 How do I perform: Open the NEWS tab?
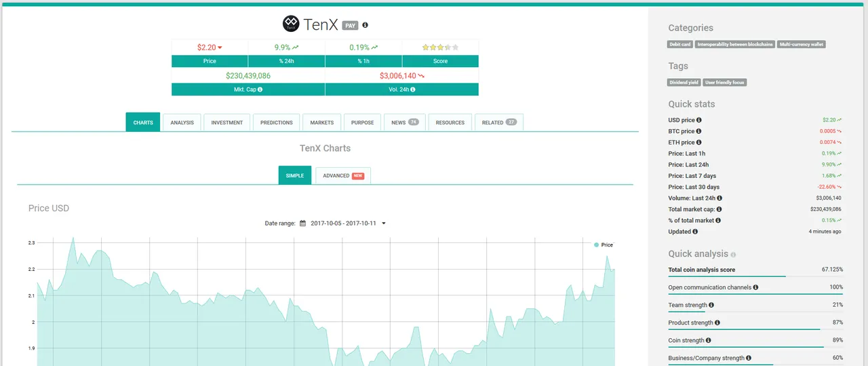[x=405, y=122]
